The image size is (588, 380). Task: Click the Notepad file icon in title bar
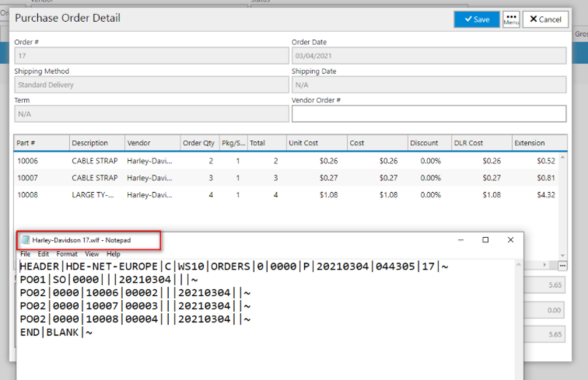pyautogui.click(x=26, y=240)
